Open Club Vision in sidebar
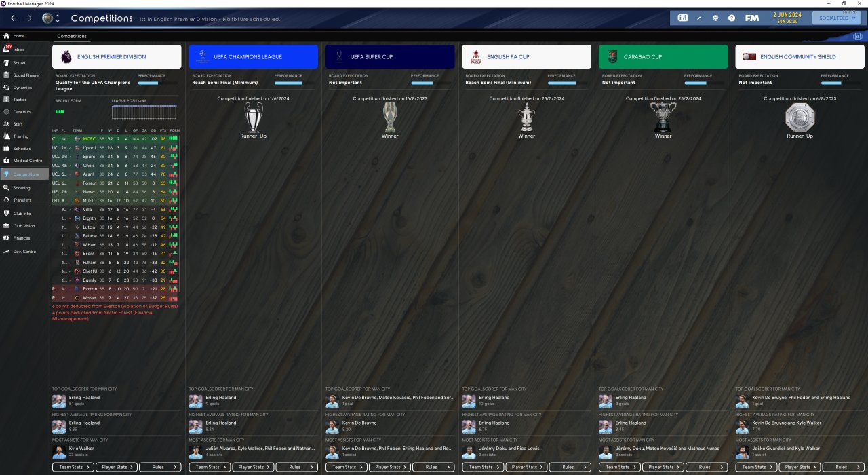This screenshot has width=868, height=475. pos(24,226)
